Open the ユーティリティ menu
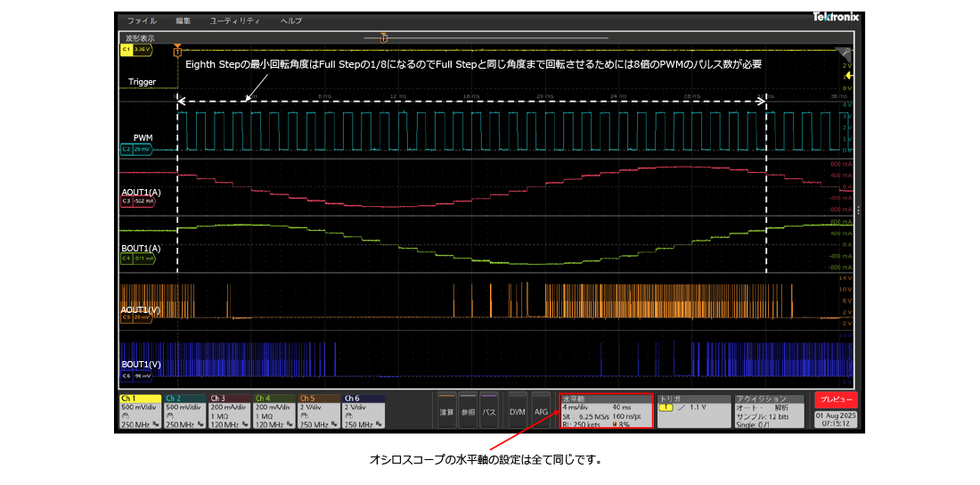Viewport: 980px width, 485px height. [x=234, y=21]
